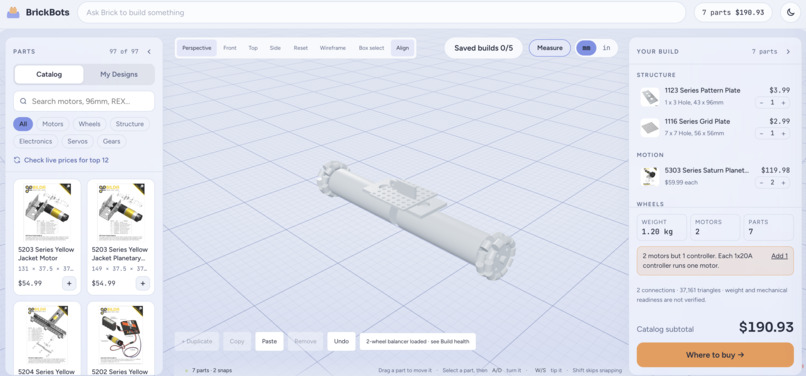Click the Remove button

point(305,341)
